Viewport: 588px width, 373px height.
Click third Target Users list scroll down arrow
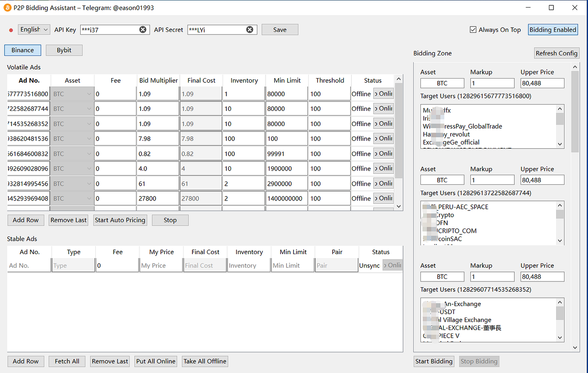point(560,337)
